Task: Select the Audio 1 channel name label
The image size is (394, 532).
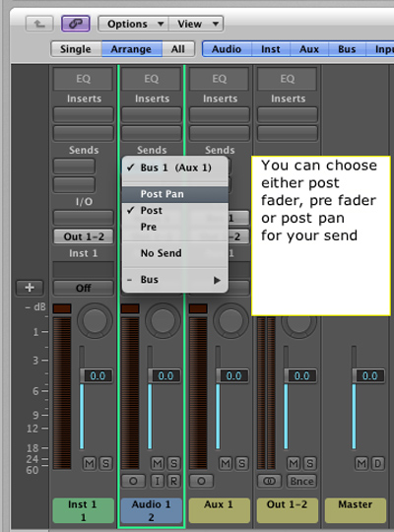Action: tap(152, 510)
